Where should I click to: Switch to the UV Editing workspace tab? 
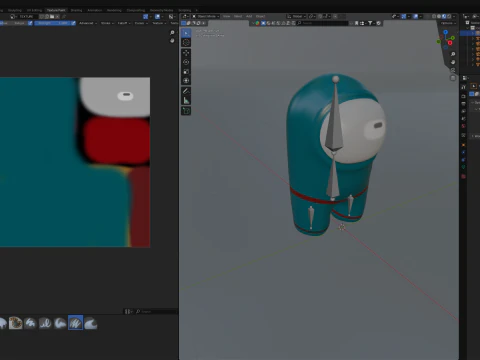coord(34,10)
